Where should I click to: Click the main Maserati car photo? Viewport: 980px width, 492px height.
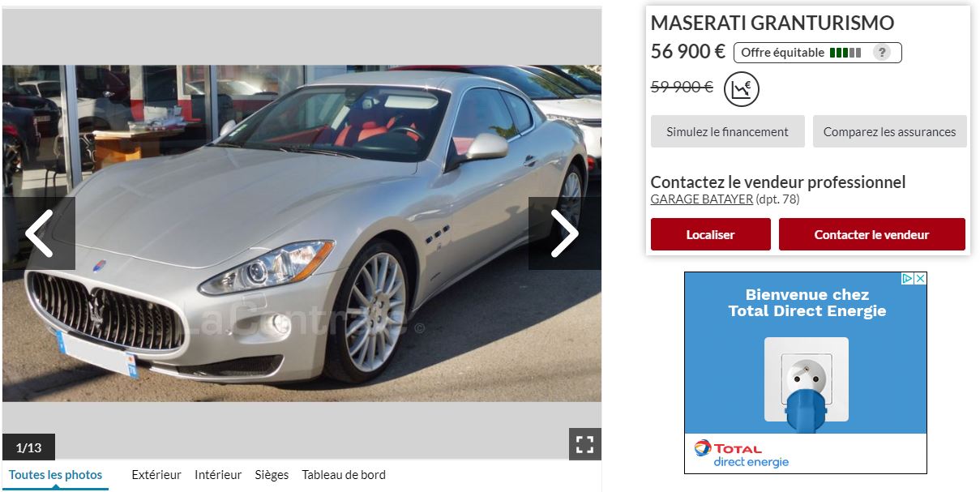[x=302, y=233]
